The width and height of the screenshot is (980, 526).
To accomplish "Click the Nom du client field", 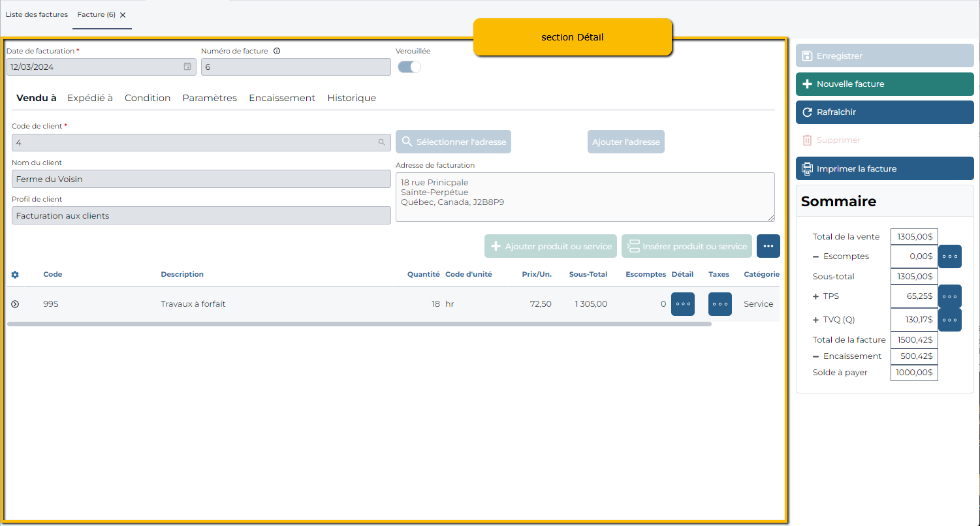I will 201,179.
